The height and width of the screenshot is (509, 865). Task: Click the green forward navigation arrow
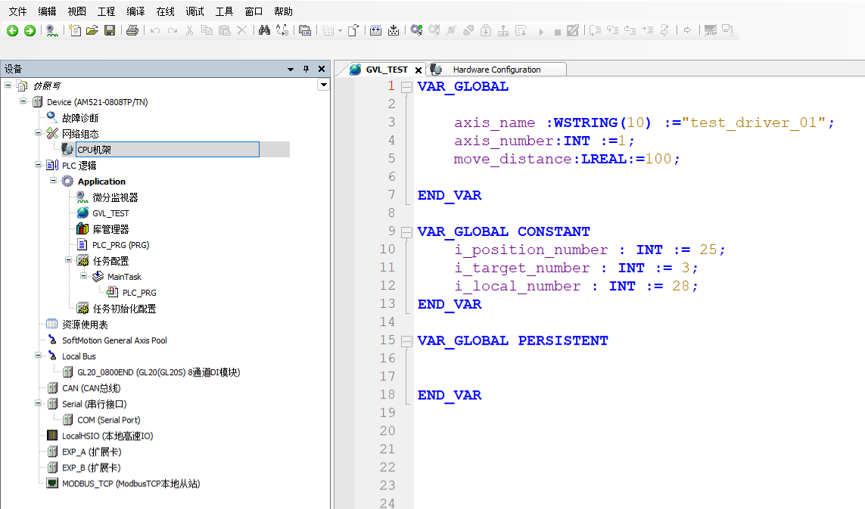point(30,31)
